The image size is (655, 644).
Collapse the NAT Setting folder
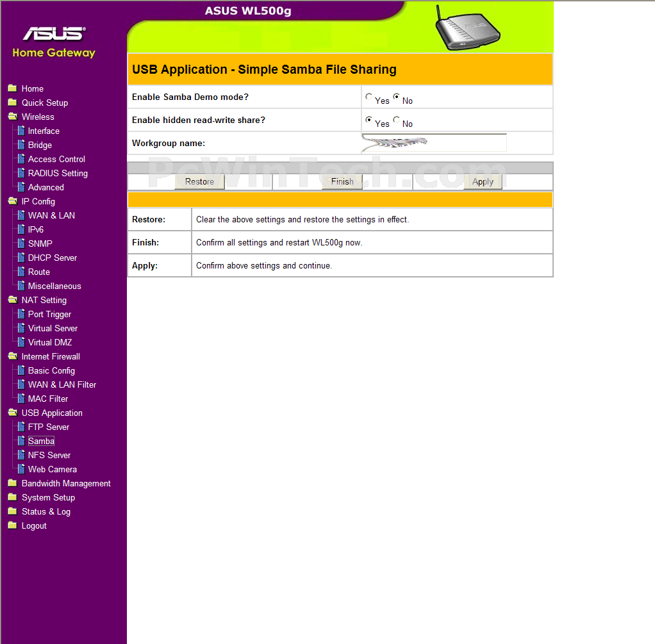(13, 300)
